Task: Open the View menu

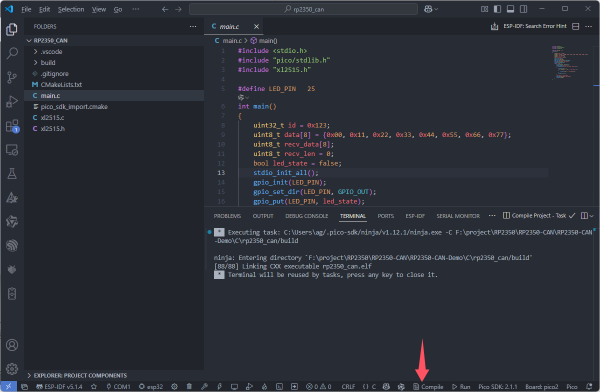Action: pyautogui.click(x=99, y=9)
